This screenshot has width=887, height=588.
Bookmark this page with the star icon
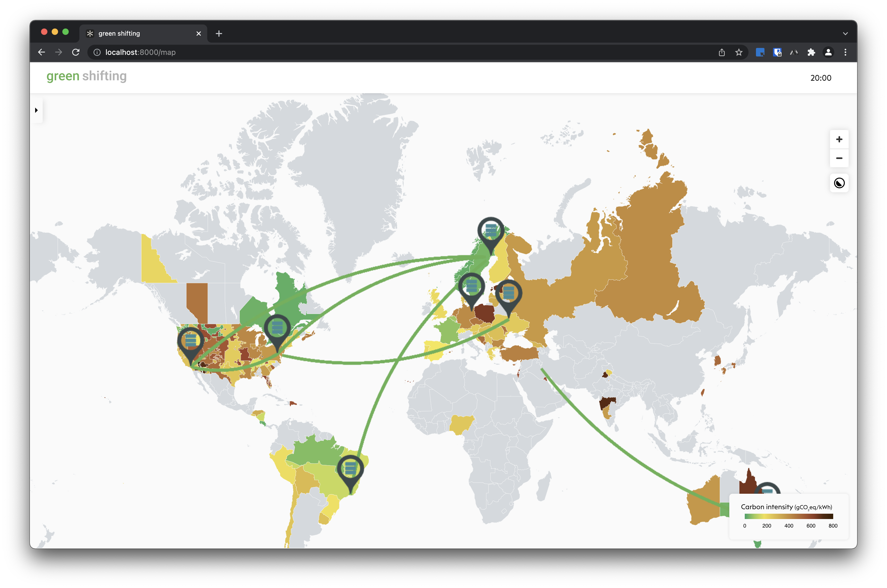click(738, 52)
